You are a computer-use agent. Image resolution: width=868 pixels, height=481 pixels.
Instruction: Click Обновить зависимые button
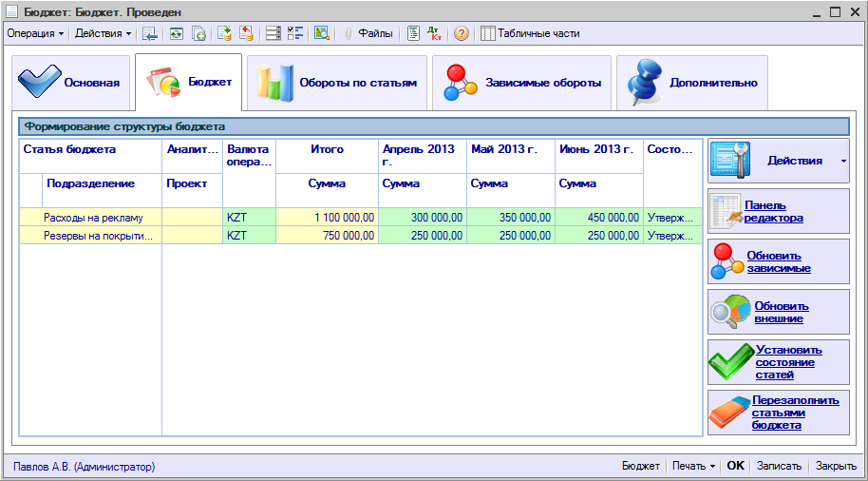[x=778, y=261]
